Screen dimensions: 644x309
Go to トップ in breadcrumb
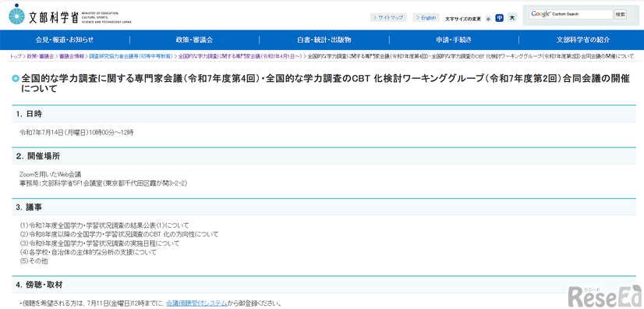15,56
